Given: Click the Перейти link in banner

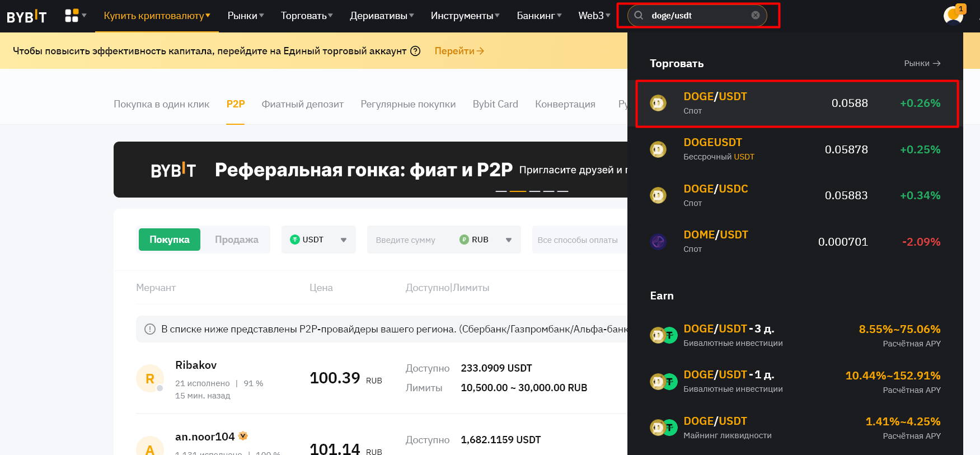Looking at the screenshot, I should click(x=459, y=51).
